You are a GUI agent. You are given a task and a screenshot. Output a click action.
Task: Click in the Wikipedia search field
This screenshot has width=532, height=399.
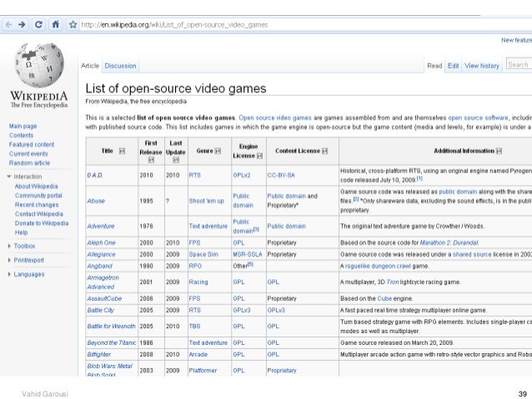(519, 65)
